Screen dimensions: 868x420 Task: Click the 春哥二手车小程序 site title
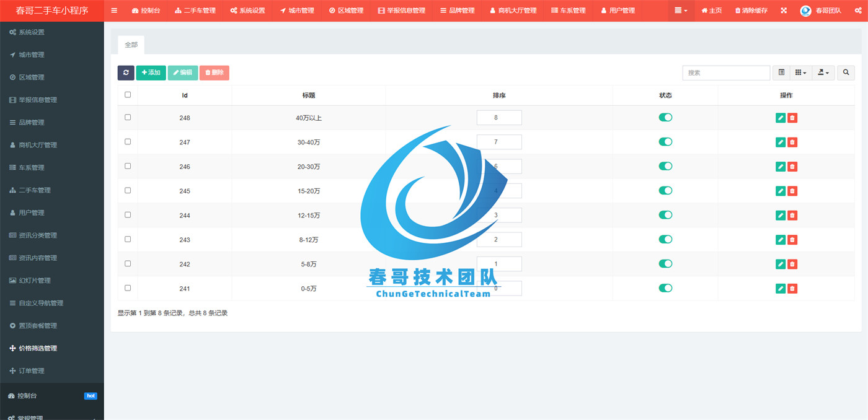[52, 11]
